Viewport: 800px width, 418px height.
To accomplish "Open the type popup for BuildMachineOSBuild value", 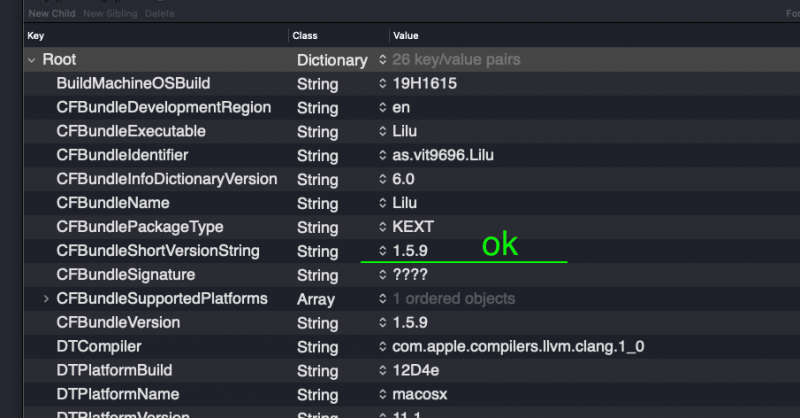I will [382, 84].
